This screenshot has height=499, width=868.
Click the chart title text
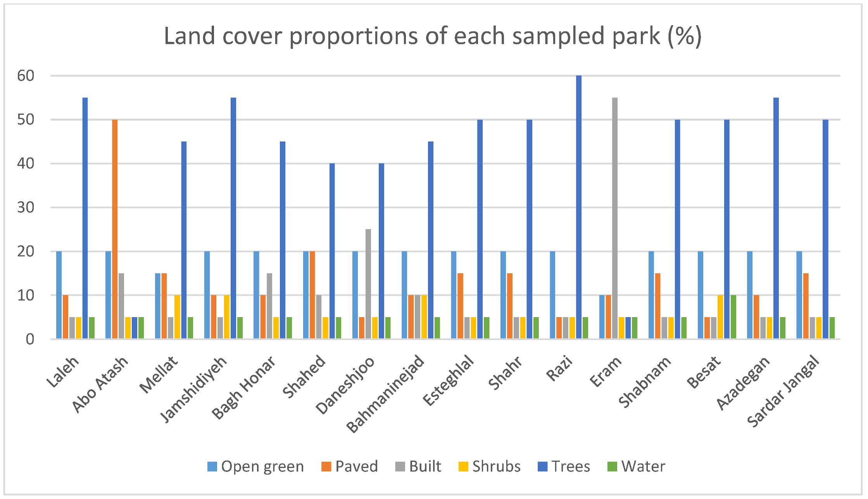433,36
